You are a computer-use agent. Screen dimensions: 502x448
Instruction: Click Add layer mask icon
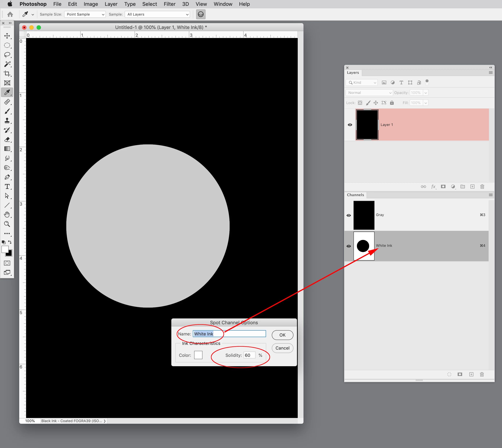pos(443,187)
